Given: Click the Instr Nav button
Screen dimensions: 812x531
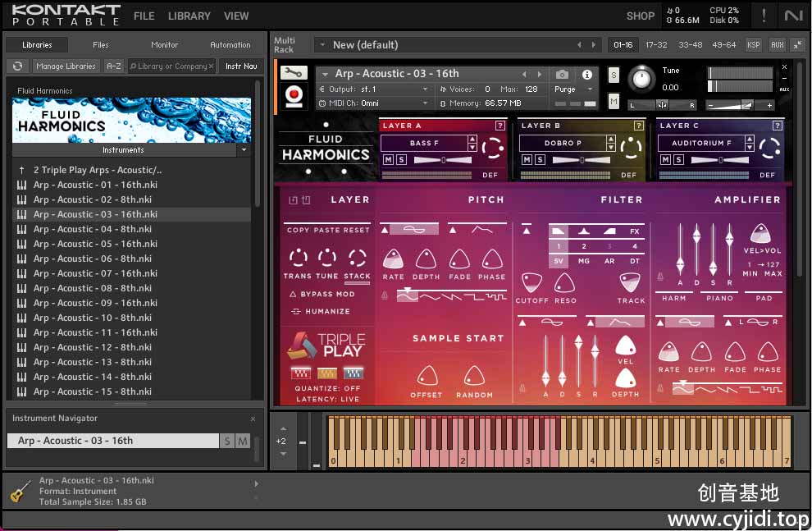Looking at the screenshot, I should pyautogui.click(x=241, y=66).
